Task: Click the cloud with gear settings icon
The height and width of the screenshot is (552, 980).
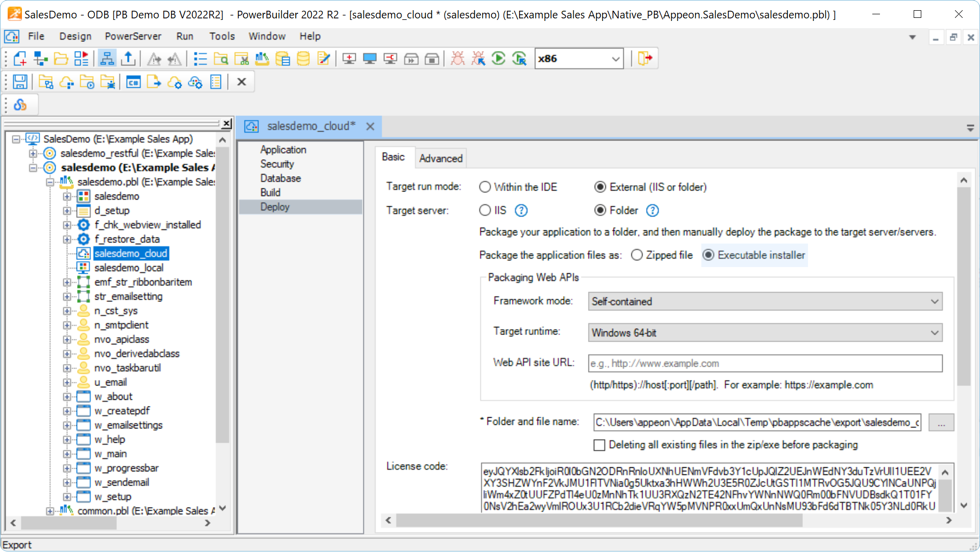Action: (175, 82)
